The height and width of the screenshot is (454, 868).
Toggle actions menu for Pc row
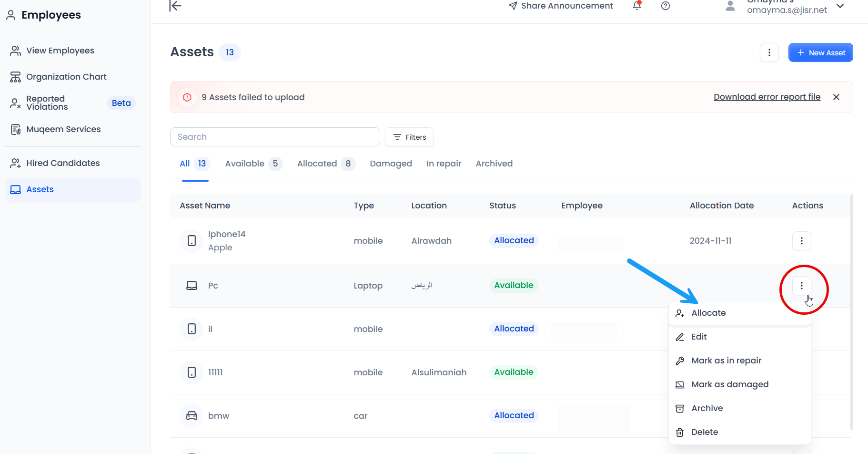click(x=801, y=286)
